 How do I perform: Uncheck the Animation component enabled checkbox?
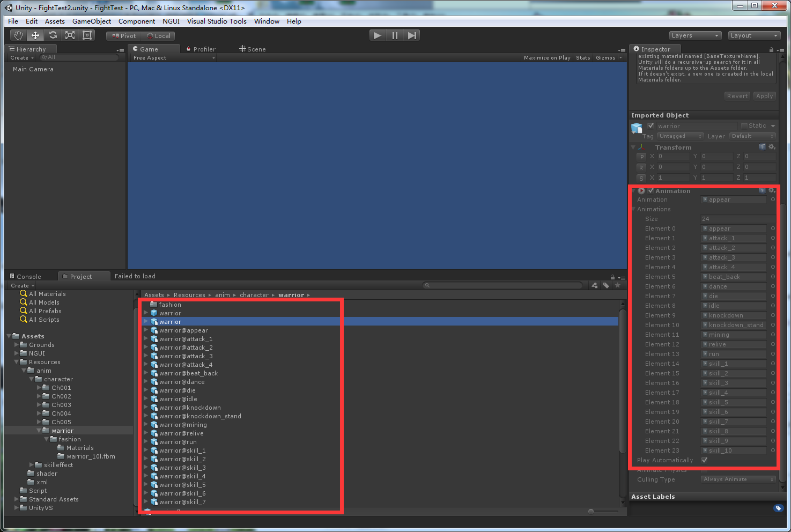click(649, 190)
